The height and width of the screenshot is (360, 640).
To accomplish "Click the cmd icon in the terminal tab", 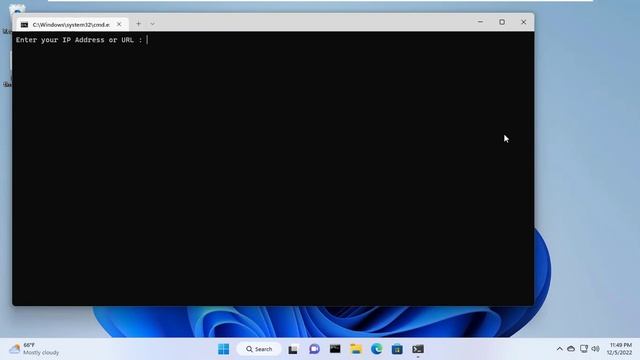I will click(x=24, y=25).
